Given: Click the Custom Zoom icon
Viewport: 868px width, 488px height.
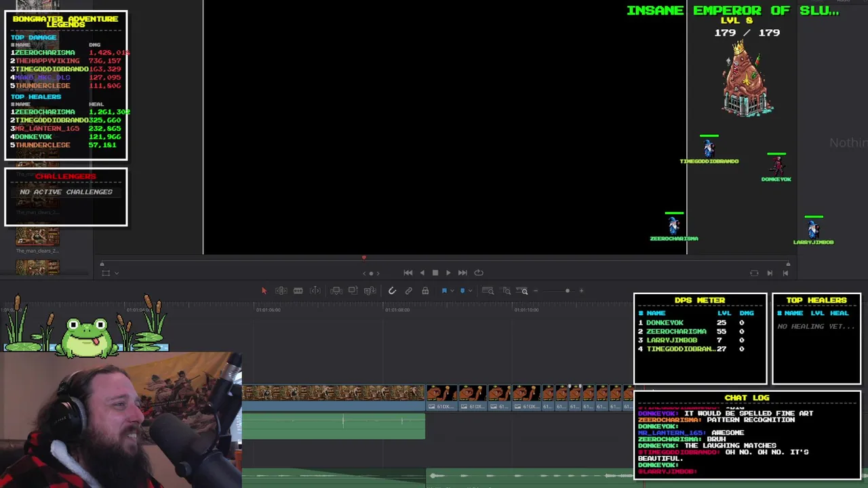Looking at the screenshot, I should coord(524,291).
